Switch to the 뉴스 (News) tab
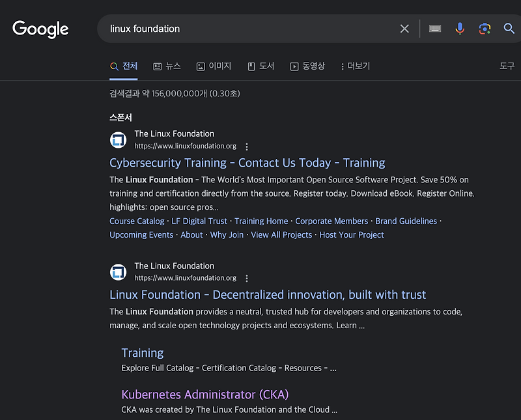The height and width of the screenshot is (420, 521). (167, 66)
